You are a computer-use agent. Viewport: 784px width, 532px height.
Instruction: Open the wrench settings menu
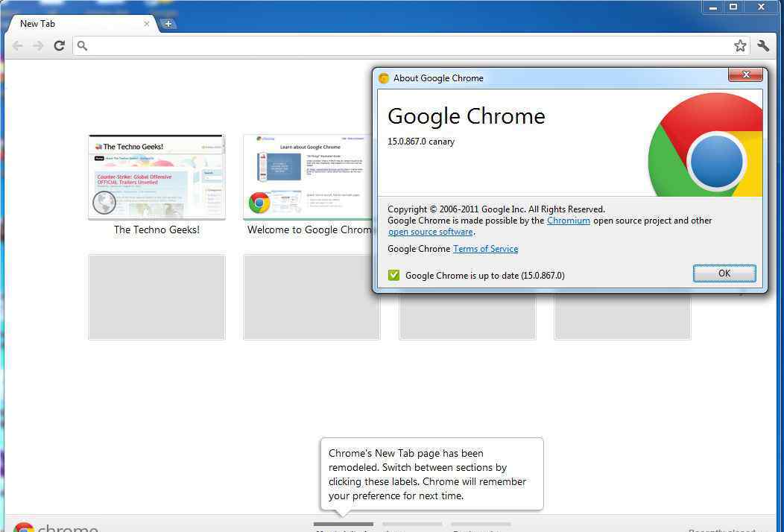(763, 46)
